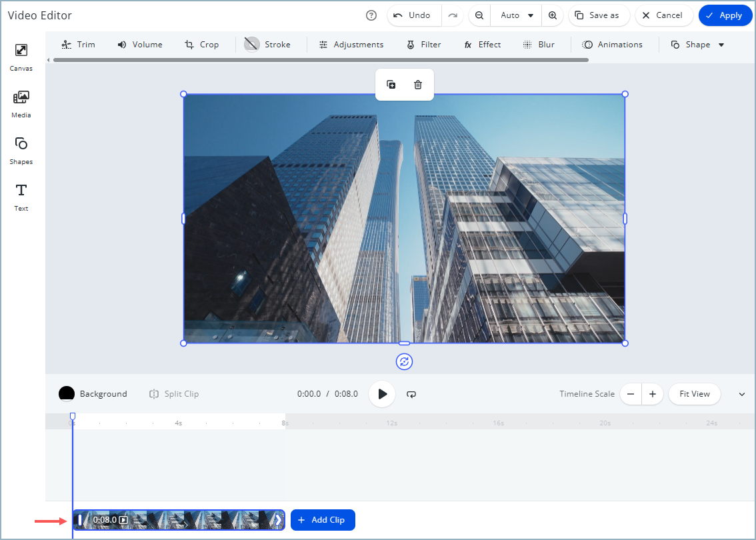
Task: Open the Trim tool
Action: coord(78,45)
